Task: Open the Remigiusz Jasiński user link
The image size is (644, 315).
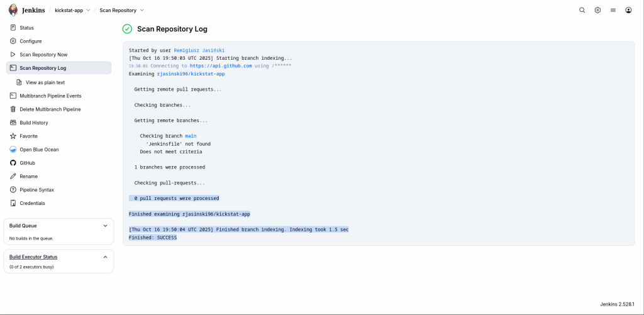Action: click(x=199, y=50)
